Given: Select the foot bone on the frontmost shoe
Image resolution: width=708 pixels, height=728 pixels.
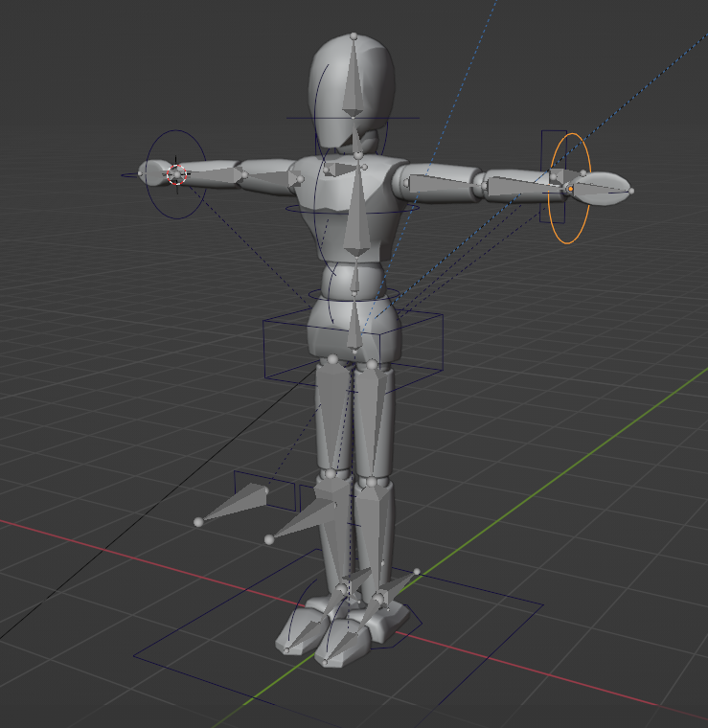Looking at the screenshot, I should (x=335, y=637).
